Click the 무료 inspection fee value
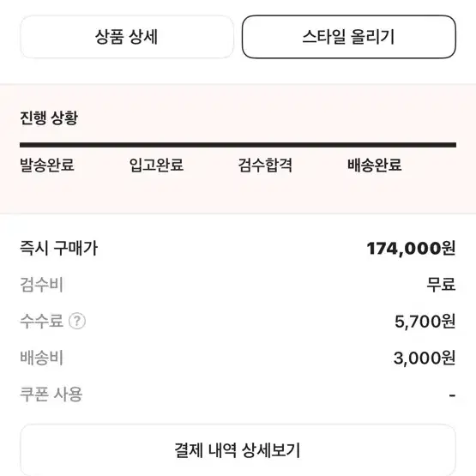 click(441, 285)
